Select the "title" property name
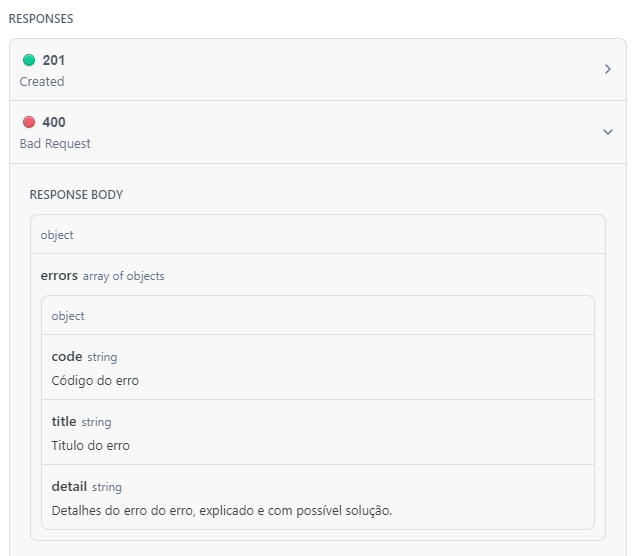Screen dimensions: 641x556 click(x=64, y=422)
